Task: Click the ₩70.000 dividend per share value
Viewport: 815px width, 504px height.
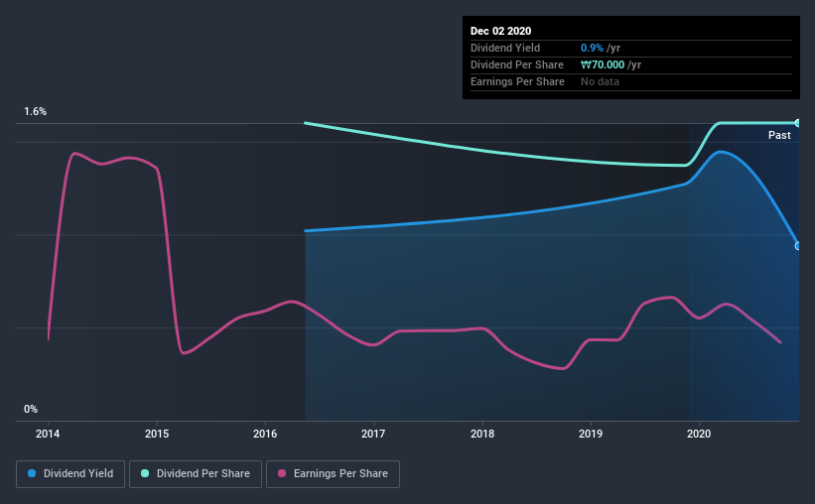Action: [x=603, y=64]
